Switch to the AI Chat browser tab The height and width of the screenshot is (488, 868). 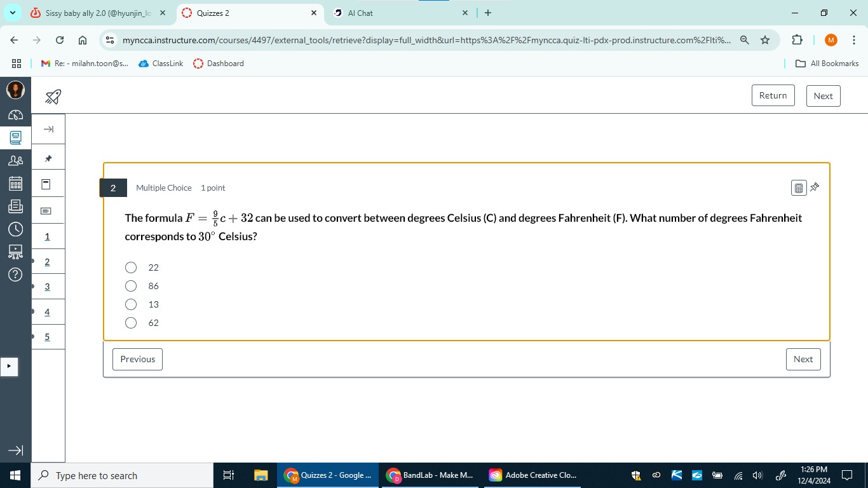pos(400,13)
